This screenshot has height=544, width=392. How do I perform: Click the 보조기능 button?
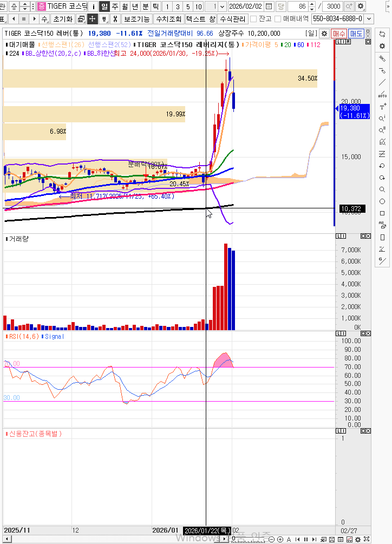[x=136, y=19]
